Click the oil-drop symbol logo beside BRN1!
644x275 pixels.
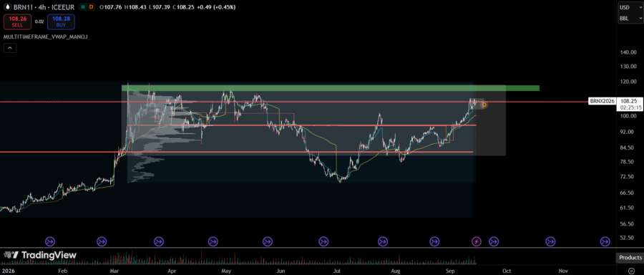[x=8, y=7]
